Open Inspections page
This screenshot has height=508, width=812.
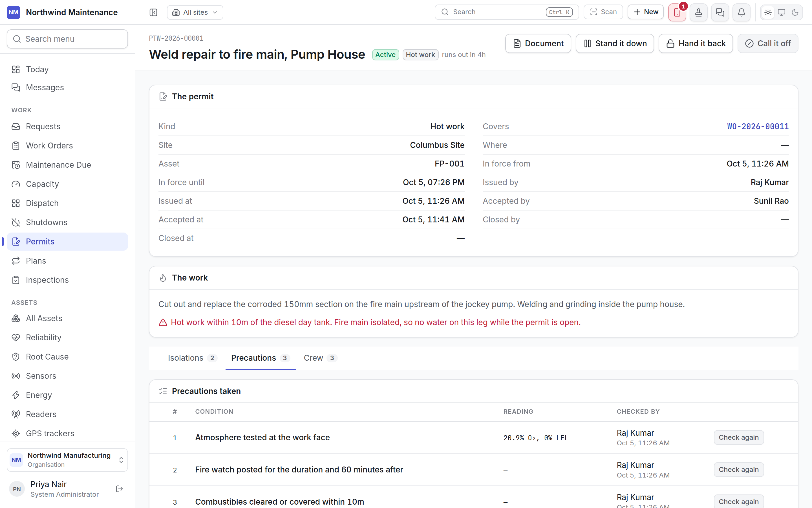[x=67, y=280]
